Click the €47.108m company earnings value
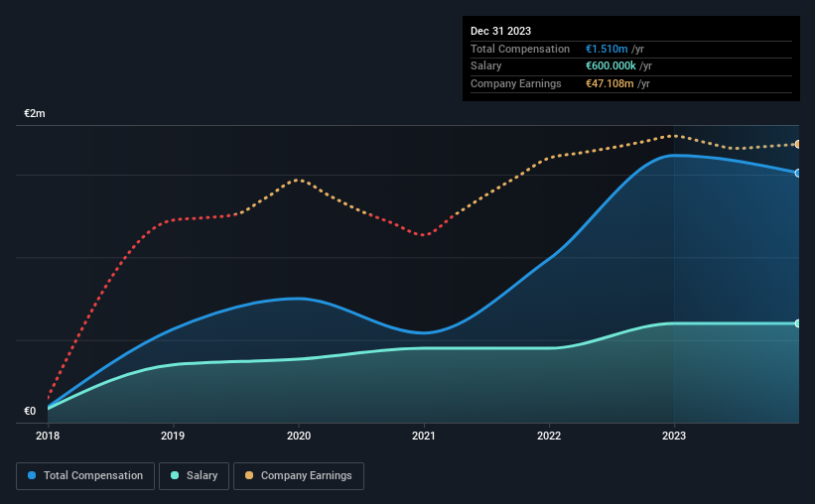This screenshot has width=815, height=504. 610,83
